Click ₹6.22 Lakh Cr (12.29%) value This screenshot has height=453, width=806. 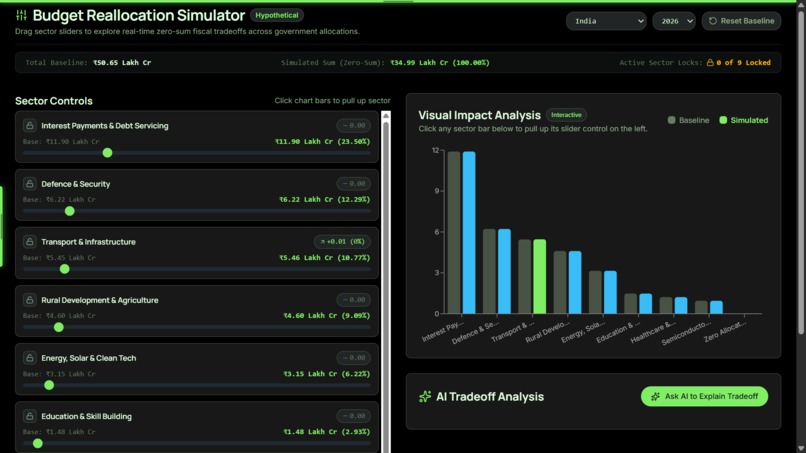click(x=324, y=200)
